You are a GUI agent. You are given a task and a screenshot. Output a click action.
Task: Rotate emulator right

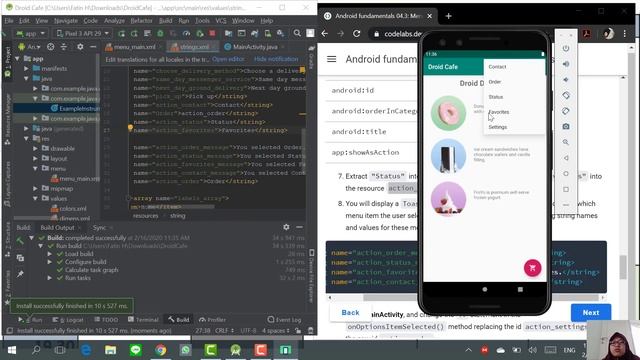pos(566,111)
